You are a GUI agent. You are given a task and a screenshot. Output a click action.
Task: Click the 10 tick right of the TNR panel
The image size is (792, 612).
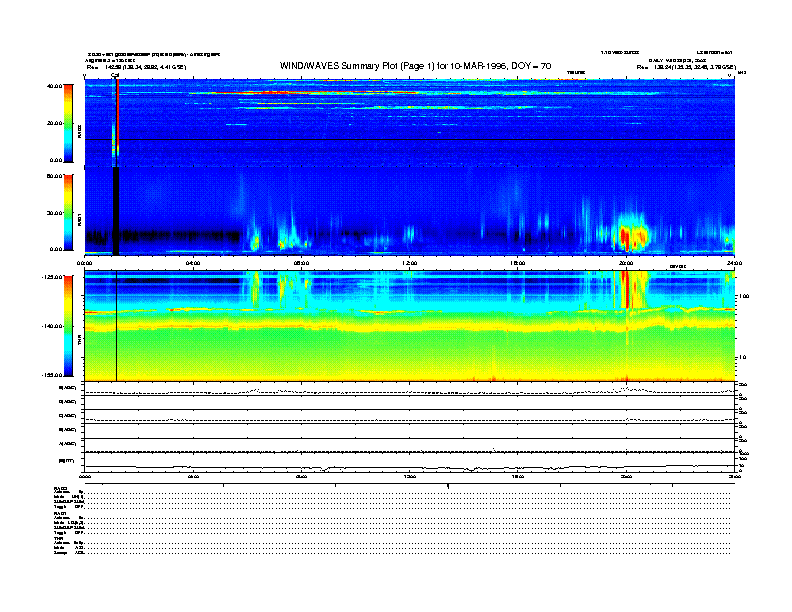coord(742,358)
